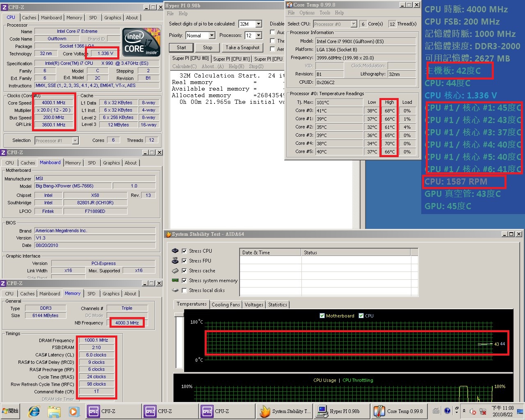
Task: Open the Priority Normal dropdown
Action: point(212,36)
